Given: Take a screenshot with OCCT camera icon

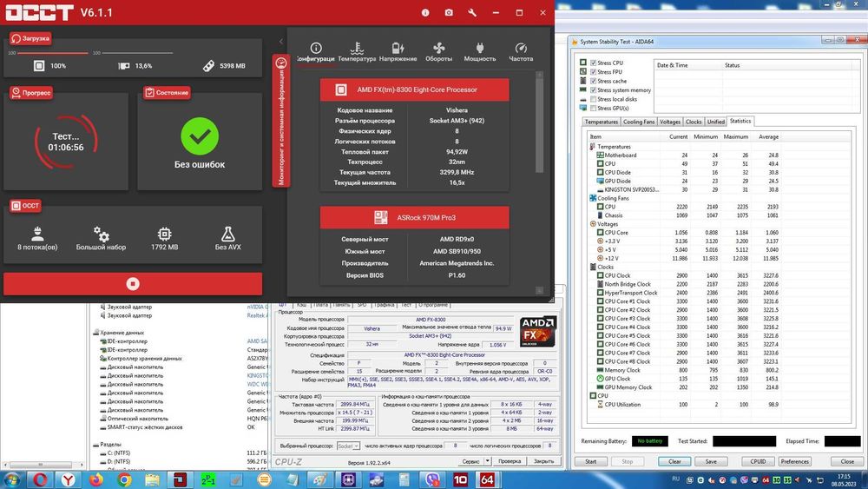Looking at the screenshot, I should point(449,12).
